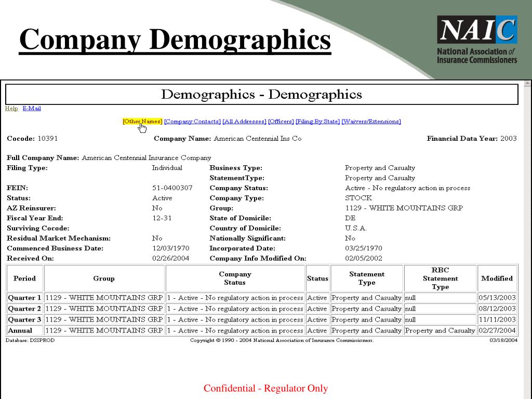The height and width of the screenshot is (399, 532).
Task: Click the Company Status column header
Action: pyautogui.click(x=235, y=278)
